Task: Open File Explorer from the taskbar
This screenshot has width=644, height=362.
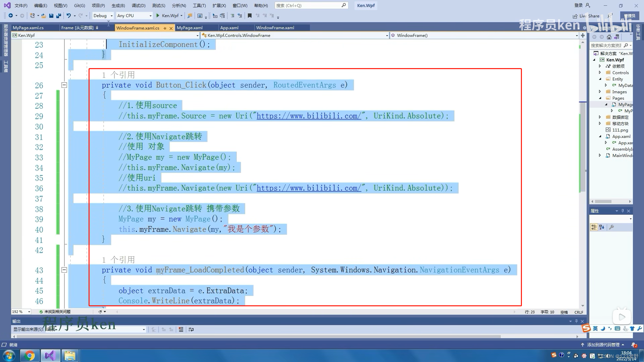Action: tap(70, 356)
